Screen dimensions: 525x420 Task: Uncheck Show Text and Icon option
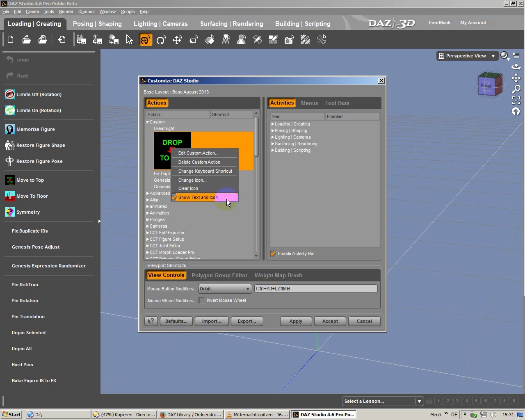click(x=198, y=197)
